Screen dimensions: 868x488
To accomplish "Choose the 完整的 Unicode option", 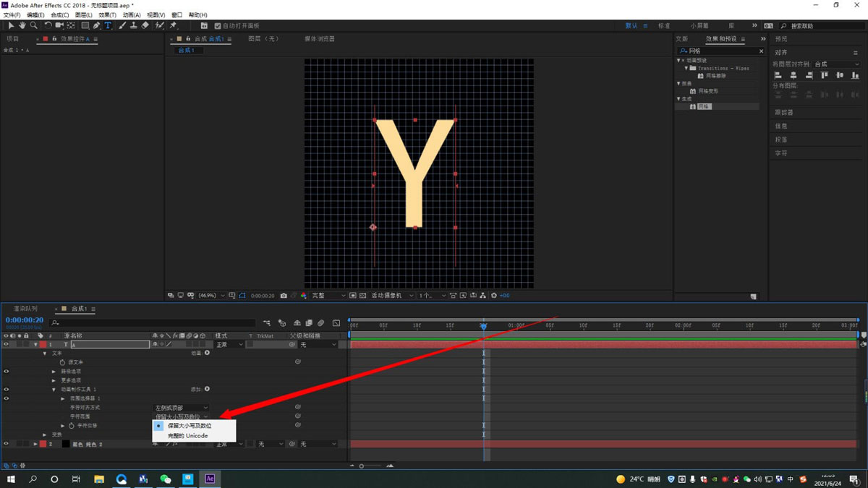I will click(x=187, y=436).
